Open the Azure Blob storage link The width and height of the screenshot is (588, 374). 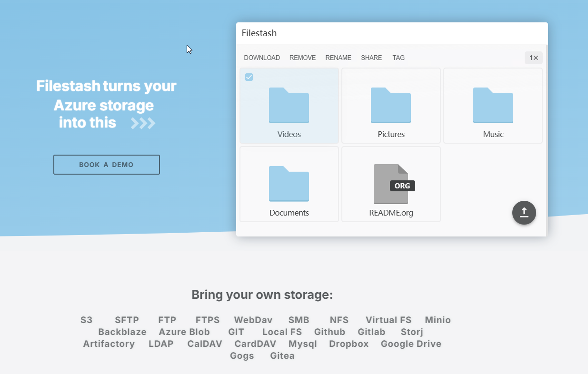pyautogui.click(x=184, y=332)
